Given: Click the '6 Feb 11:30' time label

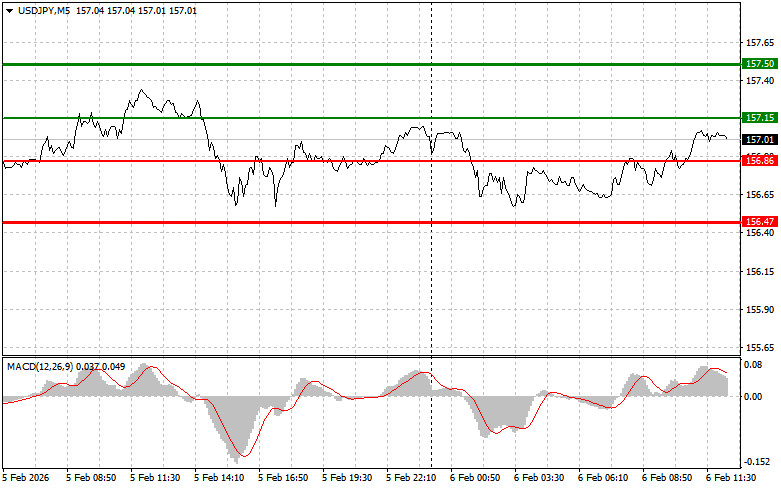Looking at the screenshot, I should pyautogui.click(x=729, y=478).
